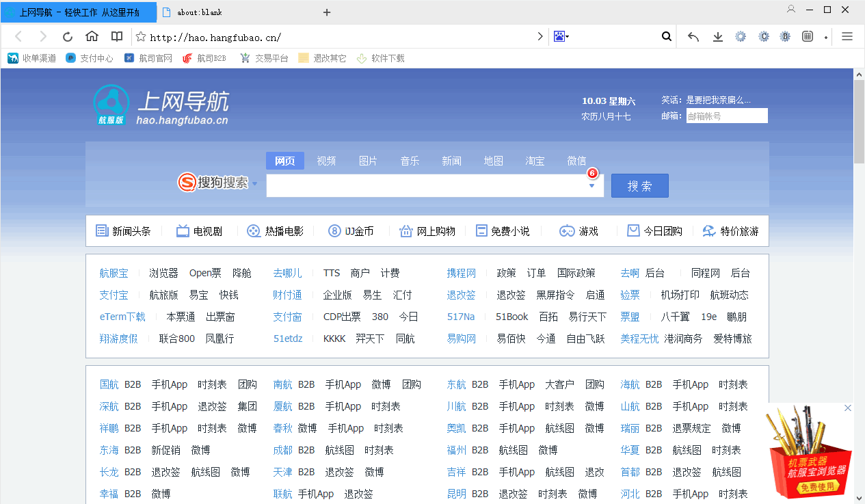Open 今日团购 category link

tap(654, 231)
